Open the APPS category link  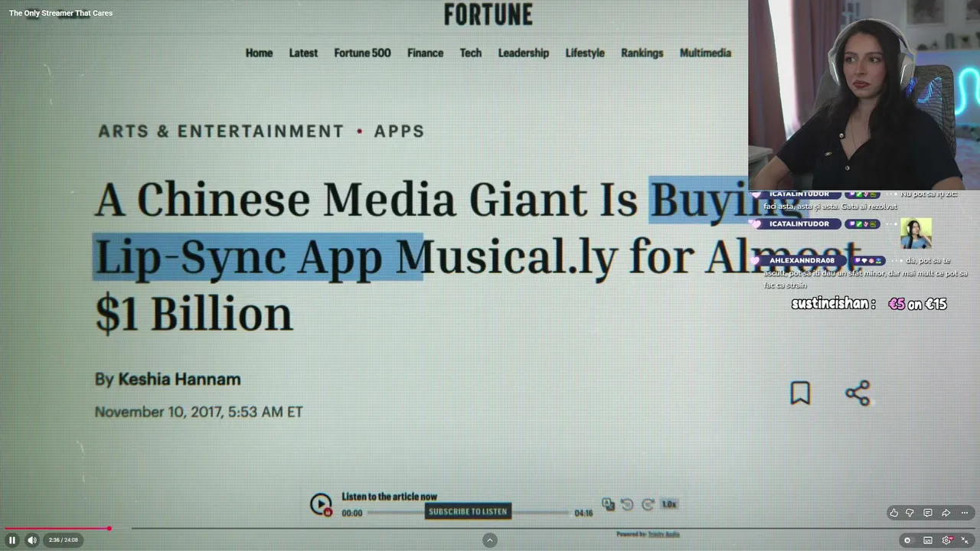click(399, 131)
